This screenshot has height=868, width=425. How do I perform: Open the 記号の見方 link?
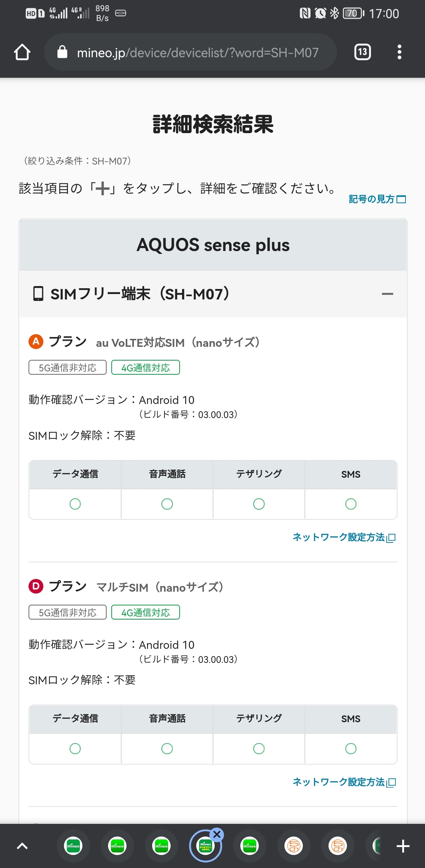pyautogui.click(x=377, y=199)
